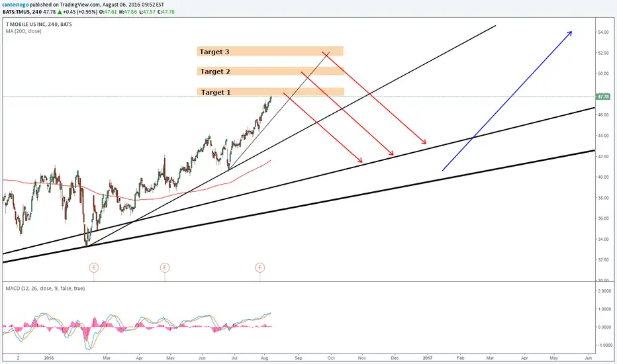Viewport: 617px width, 364px height.
Task: Select the Target 3 label box
Action: click(x=270, y=52)
